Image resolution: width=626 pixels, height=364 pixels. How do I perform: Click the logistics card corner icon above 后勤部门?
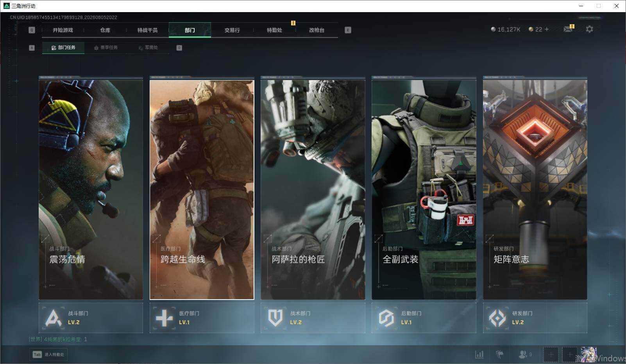[378, 238]
